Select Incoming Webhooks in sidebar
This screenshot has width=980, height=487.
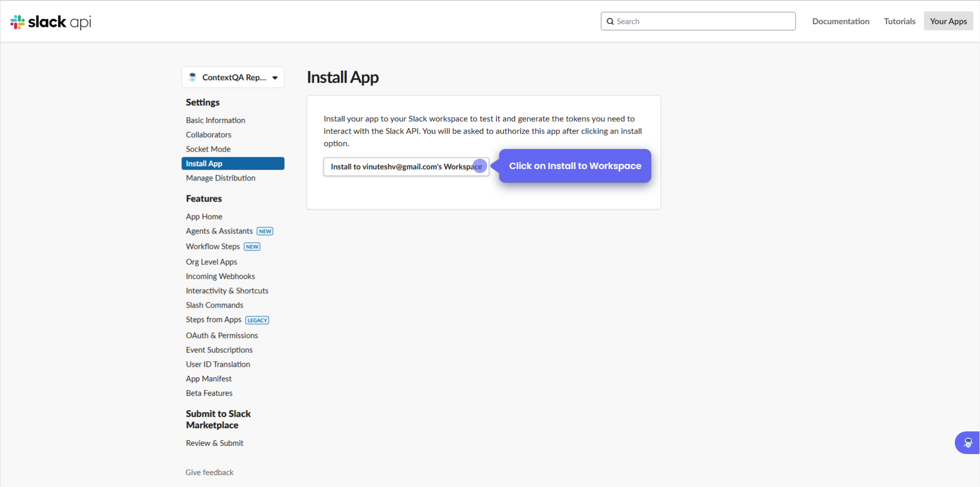point(220,276)
